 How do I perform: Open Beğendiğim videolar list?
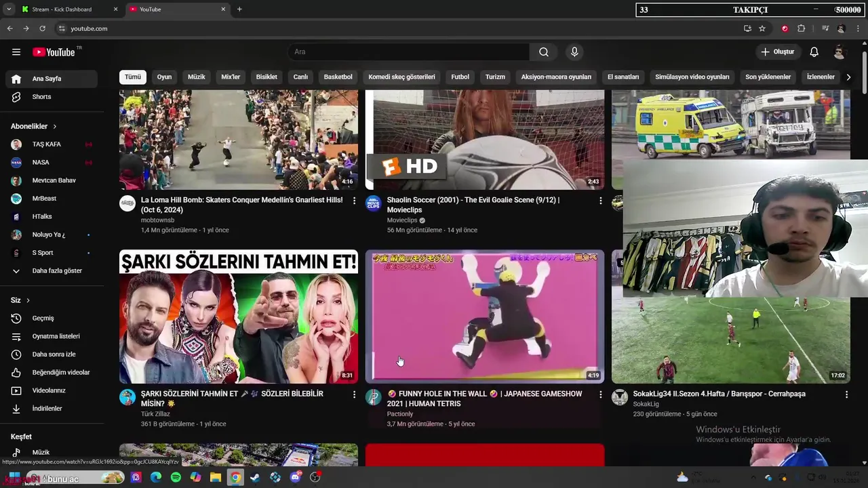pos(52,372)
